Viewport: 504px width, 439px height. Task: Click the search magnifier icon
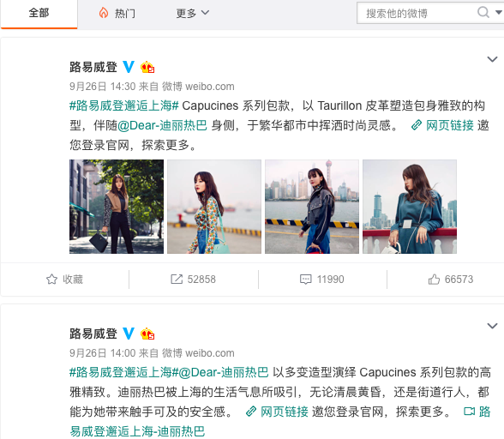pyautogui.click(x=483, y=13)
